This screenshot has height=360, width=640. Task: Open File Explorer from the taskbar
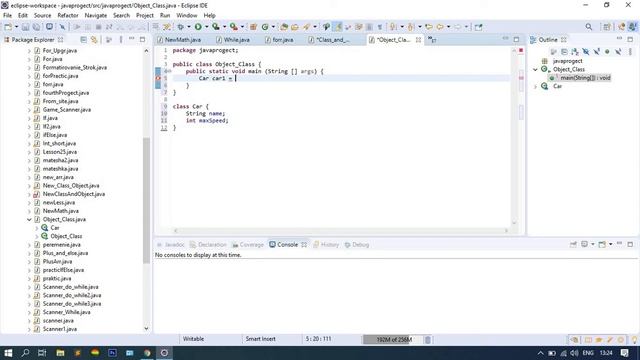(60, 353)
